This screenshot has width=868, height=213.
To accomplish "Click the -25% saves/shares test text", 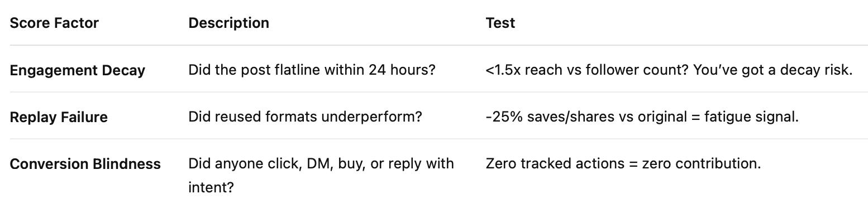I will 643,117.
